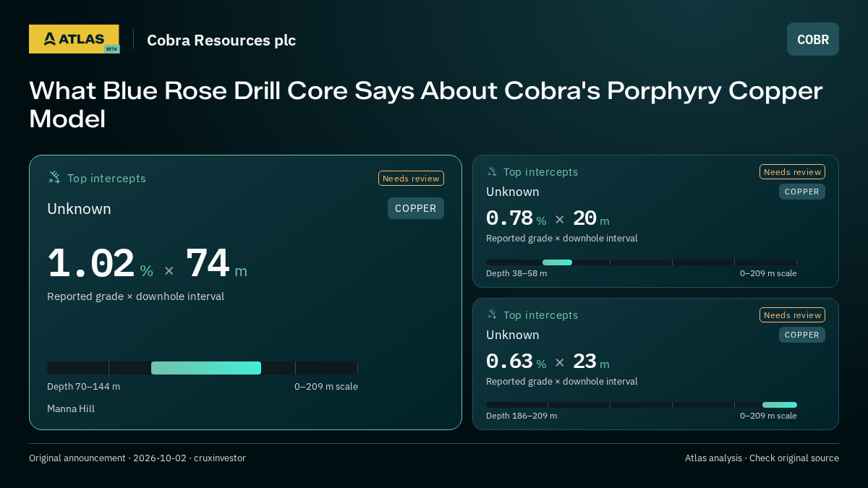This screenshot has width=868, height=488.
Task: Click the drill icon in the 0.63% intercept card
Action: [492, 315]
